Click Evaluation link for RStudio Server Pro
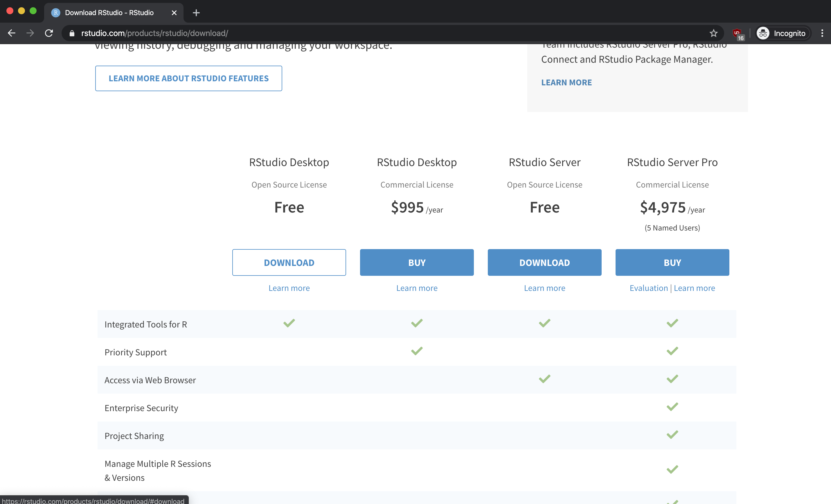831x504 pixels. 649,288
